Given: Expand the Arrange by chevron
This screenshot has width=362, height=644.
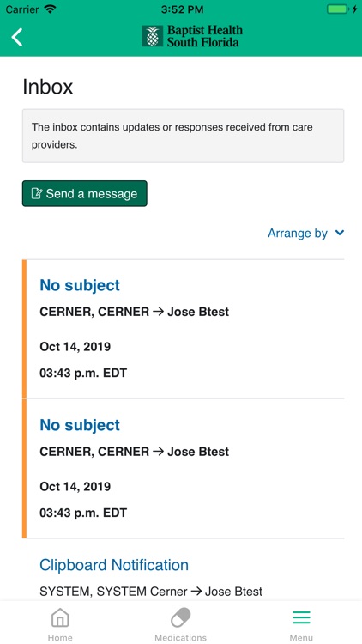Looking at the screenshot, I should 340,233.
